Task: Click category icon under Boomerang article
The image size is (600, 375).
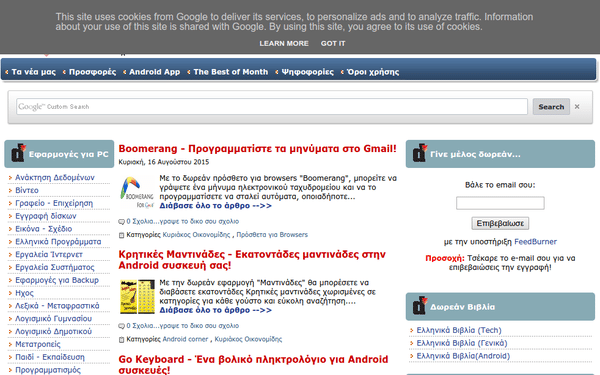Action: coord(121,235)
